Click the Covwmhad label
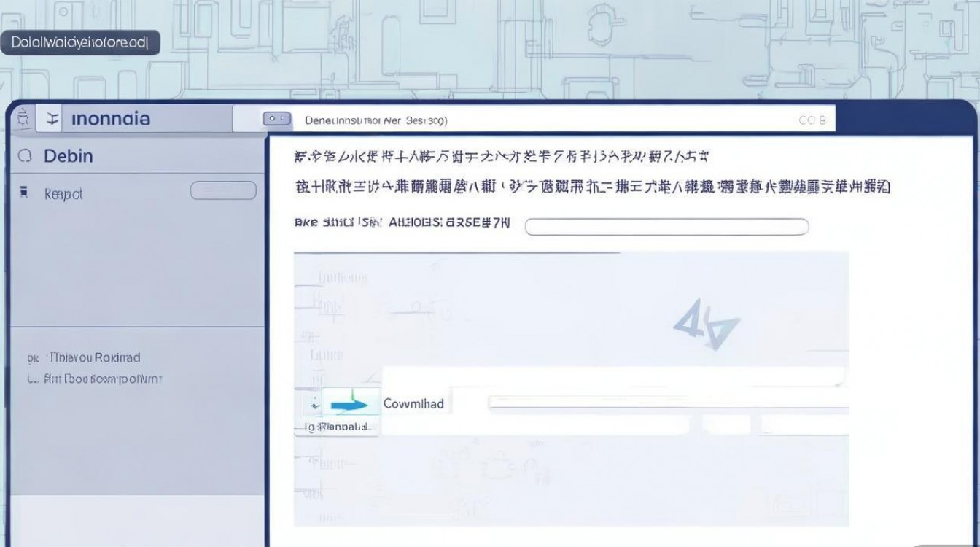The width and height of the screenshot is (980, 547). (413, 403)
